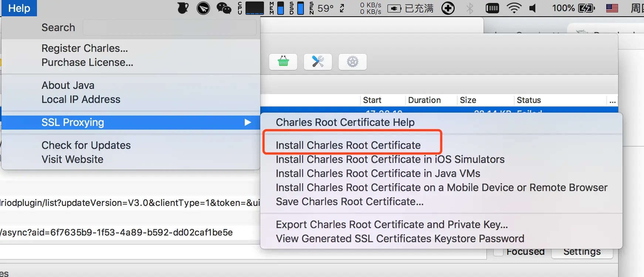The height and width of the screenshot is (277, 644).
Task: Select Install Charles Root Certificate in Java VMs
Action: click(x=441, y=173)
